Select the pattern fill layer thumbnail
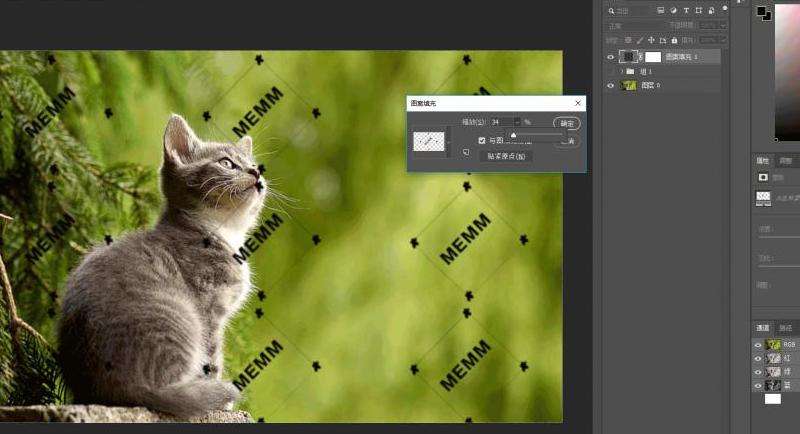 pyautogui.click(x=628, y=56)
